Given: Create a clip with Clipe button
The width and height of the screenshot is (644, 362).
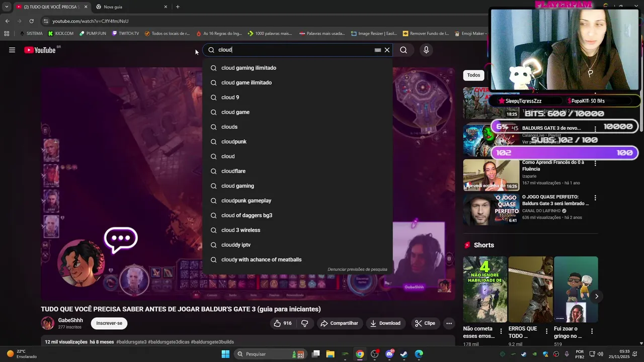Looking at the screenshot, I should (425, 323).
